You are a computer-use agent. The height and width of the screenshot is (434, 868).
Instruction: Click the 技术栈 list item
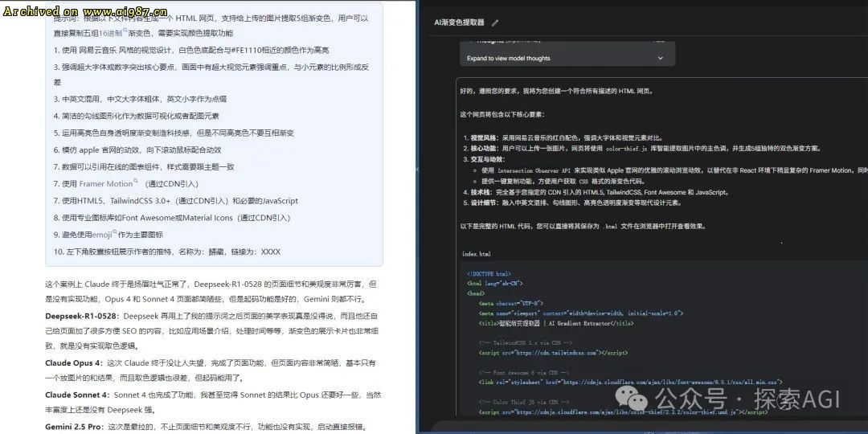(596, 192)
